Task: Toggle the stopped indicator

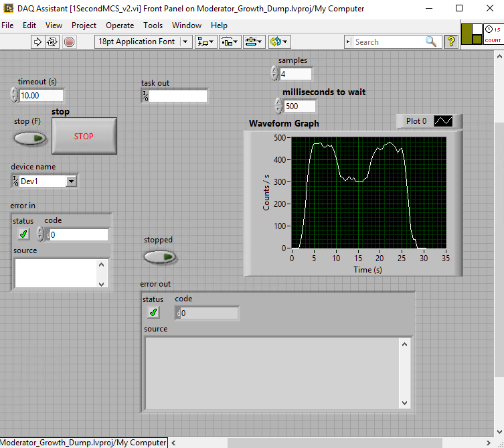Action: (x=160, y=256)
